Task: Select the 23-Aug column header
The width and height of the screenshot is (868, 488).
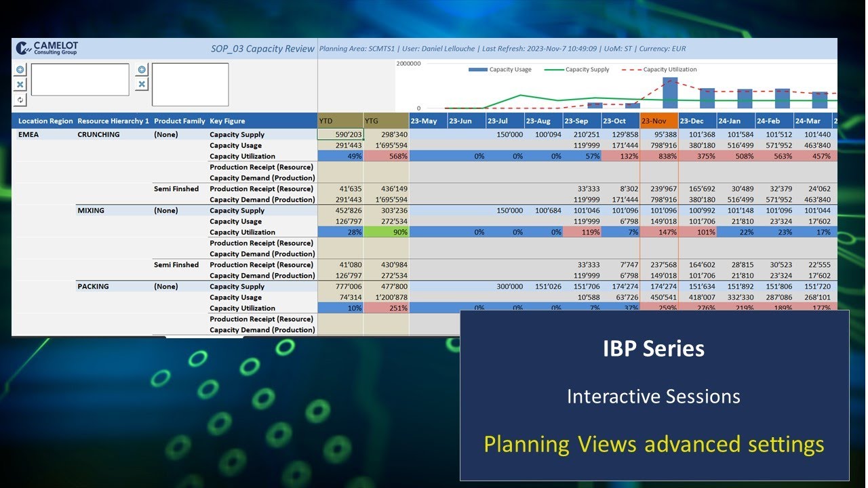Action: (x=544, y=121)
